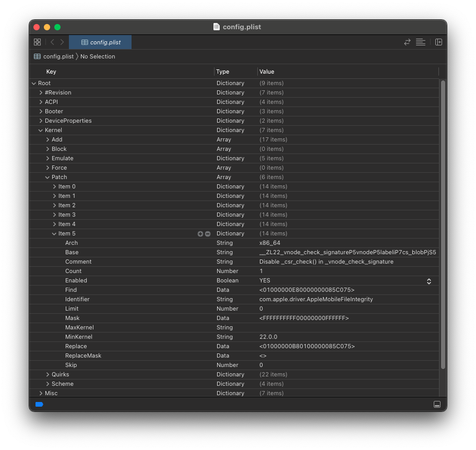Expand the Block array
The image size is (476, 450).
coord(47,149)
